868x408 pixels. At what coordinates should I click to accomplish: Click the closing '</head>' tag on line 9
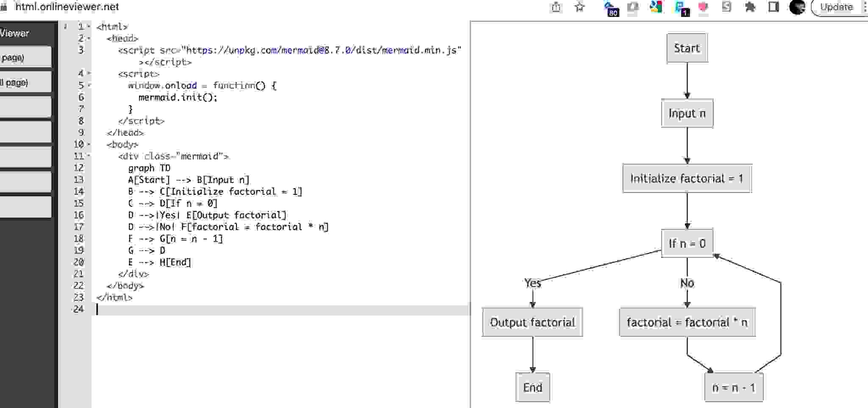coord(125,133)
